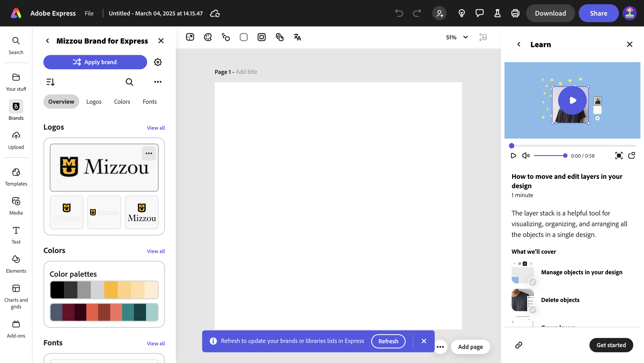Click the color theme palette icon
Viewport: 644px width, 363px height.
[x=208, y=37]
